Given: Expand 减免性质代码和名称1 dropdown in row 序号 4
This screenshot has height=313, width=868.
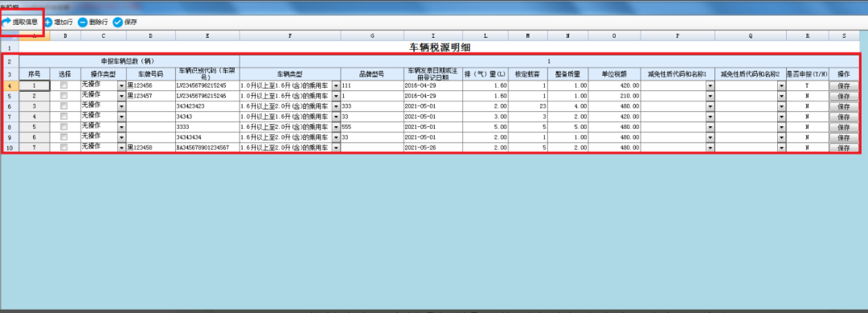Looking at the screenshot, I should [x=710, y=117].
